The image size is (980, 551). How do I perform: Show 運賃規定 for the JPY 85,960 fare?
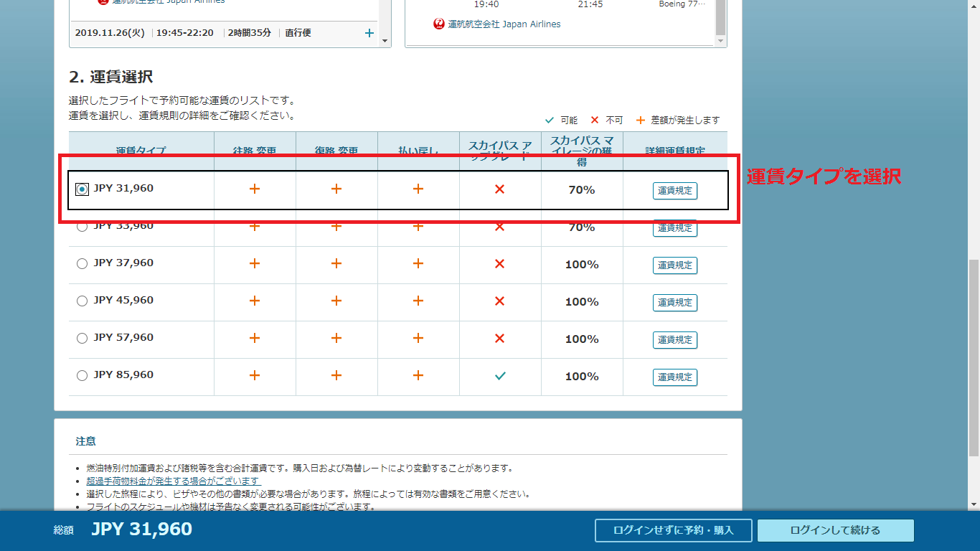click(x=675, y=377)
